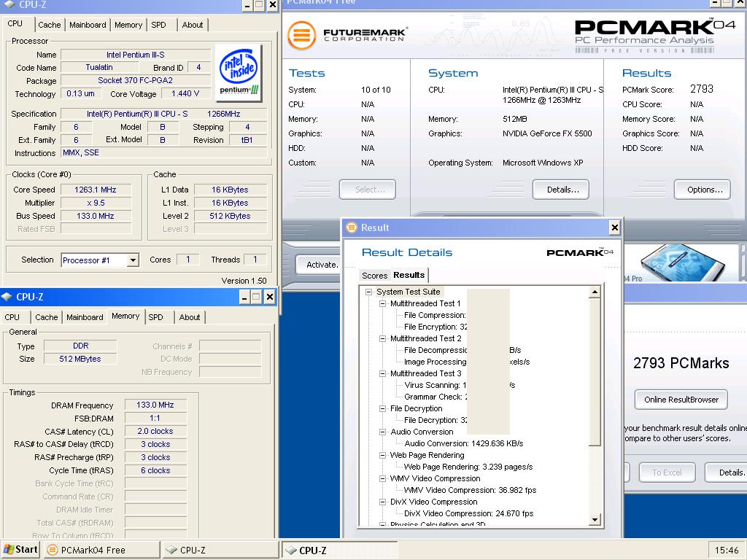Image resolution: width=747 pixels, height=560 pixels.
Task: Collapse Multithreaded Test 2 node
Action: click(382, 338)
